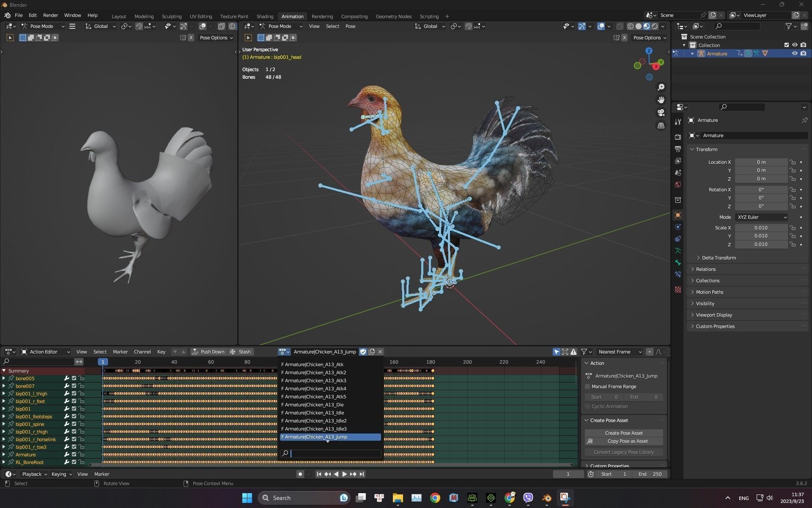Open the Physics properties tab
The width and height of the screenshot is (812, 508).
678,227
